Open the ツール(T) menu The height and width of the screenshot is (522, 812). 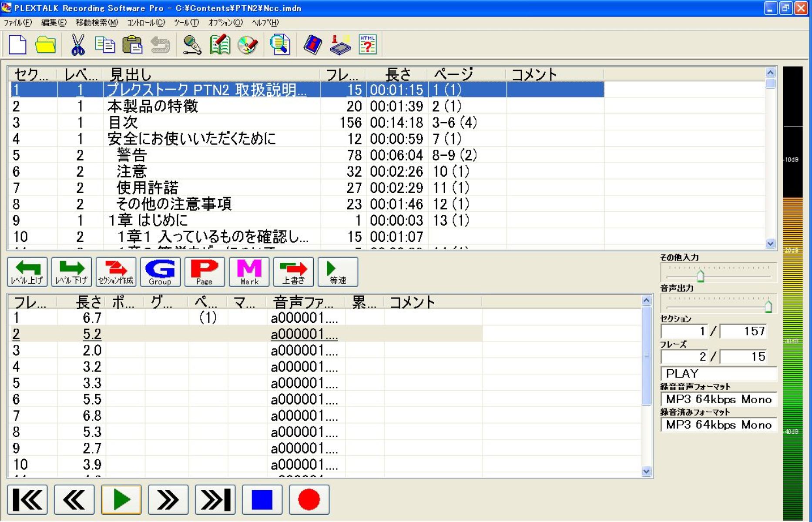[186, 23]
